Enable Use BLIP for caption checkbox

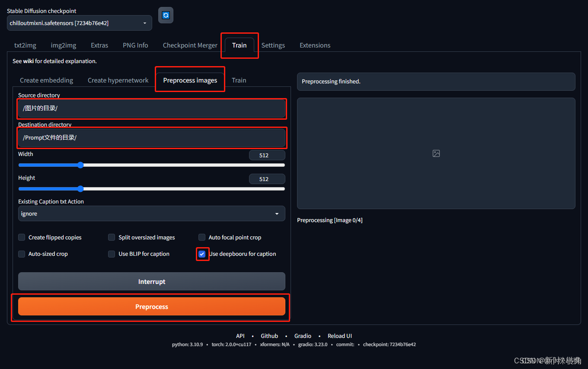(x=112, y=254)
